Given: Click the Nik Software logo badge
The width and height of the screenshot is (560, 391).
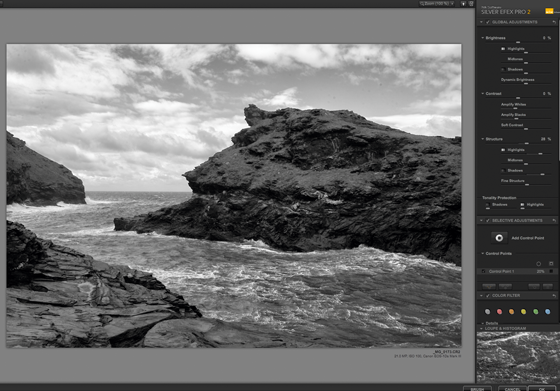Looking at the screenshot, I should [x=549, y=11].
